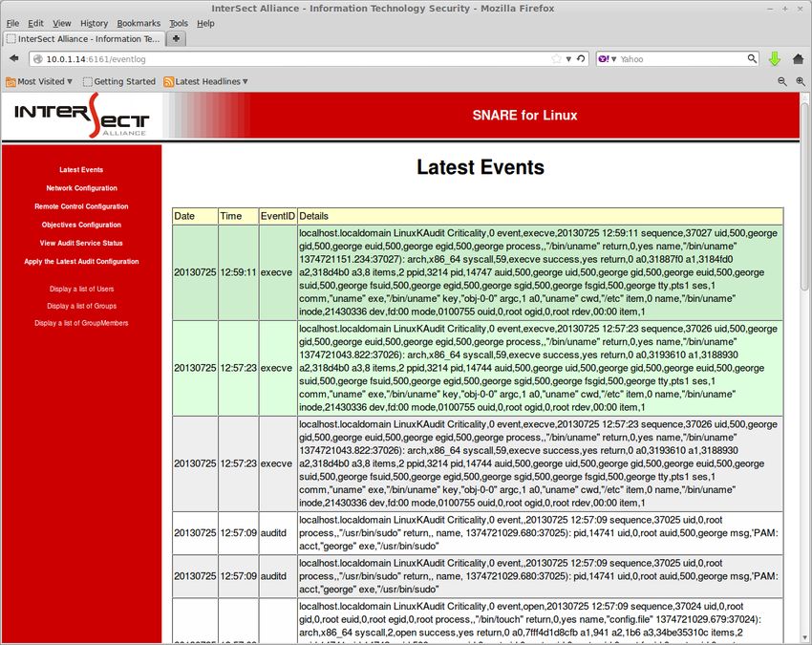This screenshot has height=645, width=812.
Task: Open the downloads green arrow icon
Action: (x=775, y=59)
